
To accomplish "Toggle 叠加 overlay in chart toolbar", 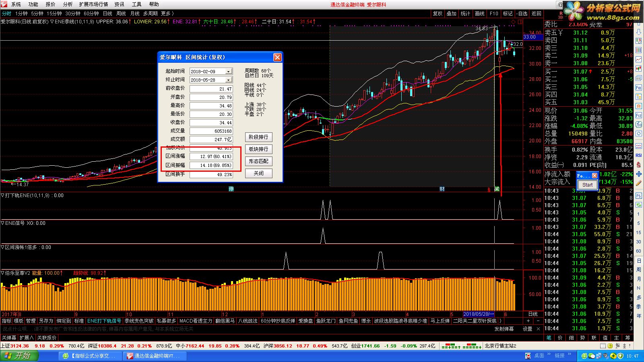I will [452, 13].
